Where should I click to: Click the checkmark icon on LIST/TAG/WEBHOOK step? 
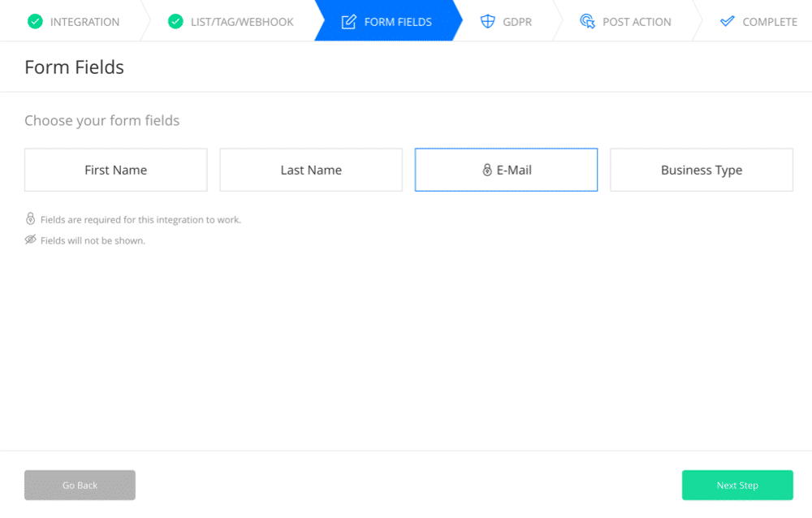click(176, 21)
